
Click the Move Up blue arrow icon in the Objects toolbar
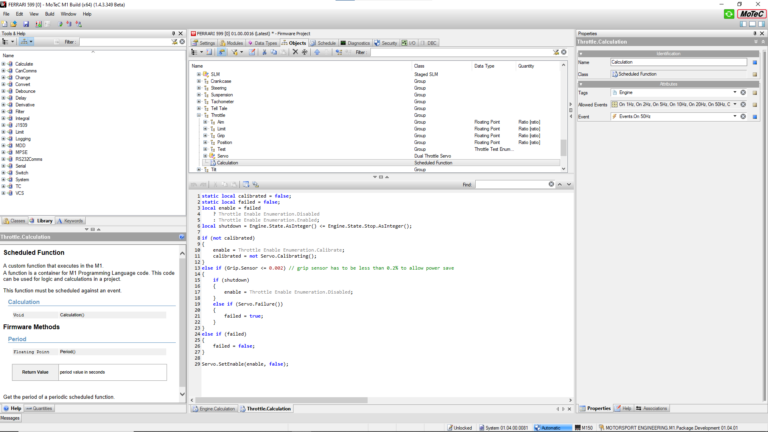(x=317, y=52)
